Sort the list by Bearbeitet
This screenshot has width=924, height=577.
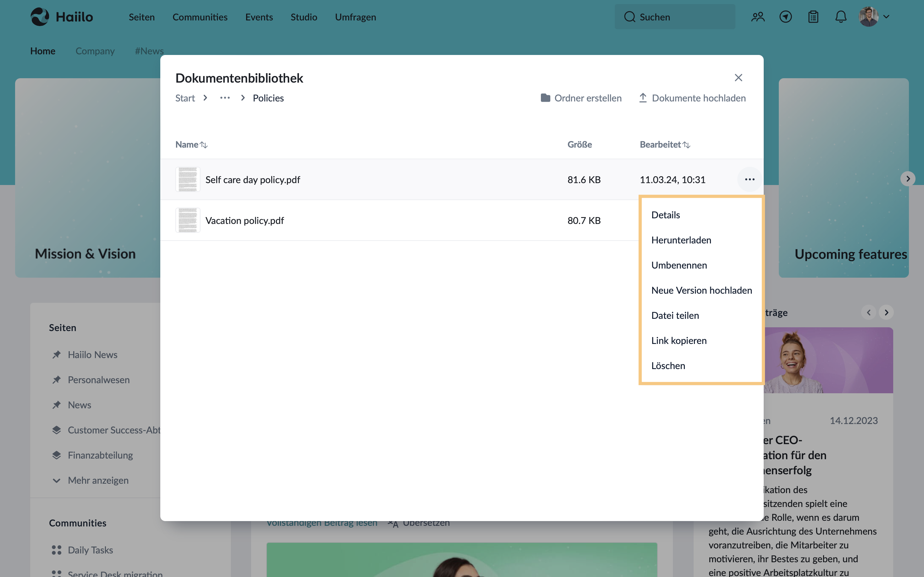pyautogui.click(x=665, y=144)
